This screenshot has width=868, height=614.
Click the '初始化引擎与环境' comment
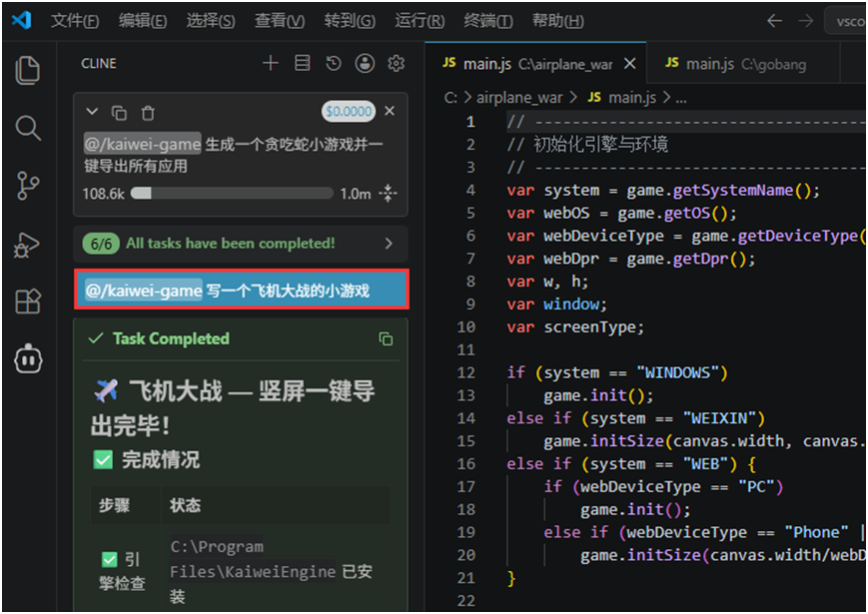pyautogui.click(x=600, y=145)
